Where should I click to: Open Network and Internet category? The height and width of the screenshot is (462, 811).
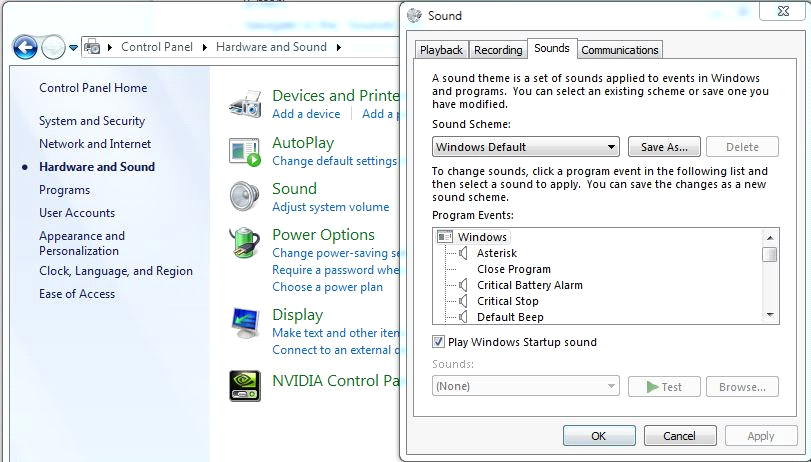click(95, 144)
